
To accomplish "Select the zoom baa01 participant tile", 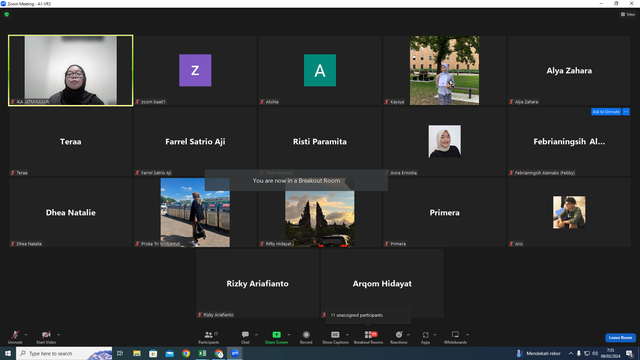I will 195,70.
